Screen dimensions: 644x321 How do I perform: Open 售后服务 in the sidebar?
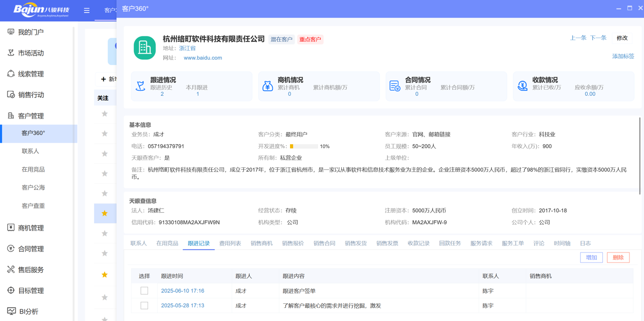31,270
